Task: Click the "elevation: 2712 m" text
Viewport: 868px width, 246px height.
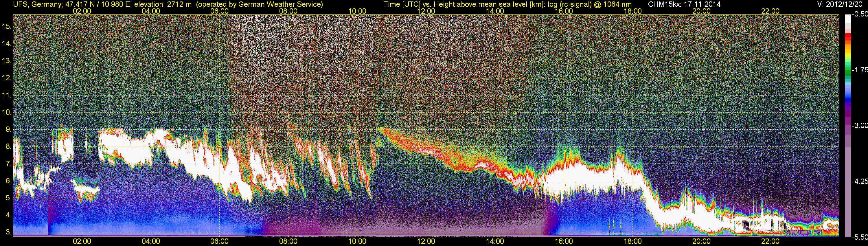Action: pos(163,4)
